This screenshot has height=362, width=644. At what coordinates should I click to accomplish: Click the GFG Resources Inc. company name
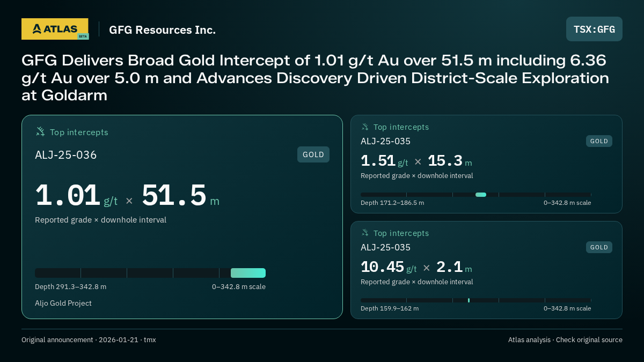pos(162,30)
